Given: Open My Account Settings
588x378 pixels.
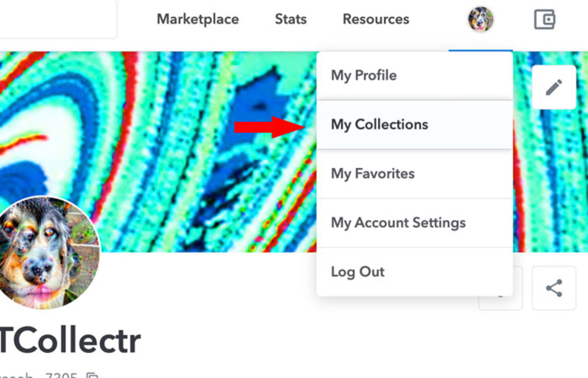Looking at the screenshot, I should (x=398, y=223).
